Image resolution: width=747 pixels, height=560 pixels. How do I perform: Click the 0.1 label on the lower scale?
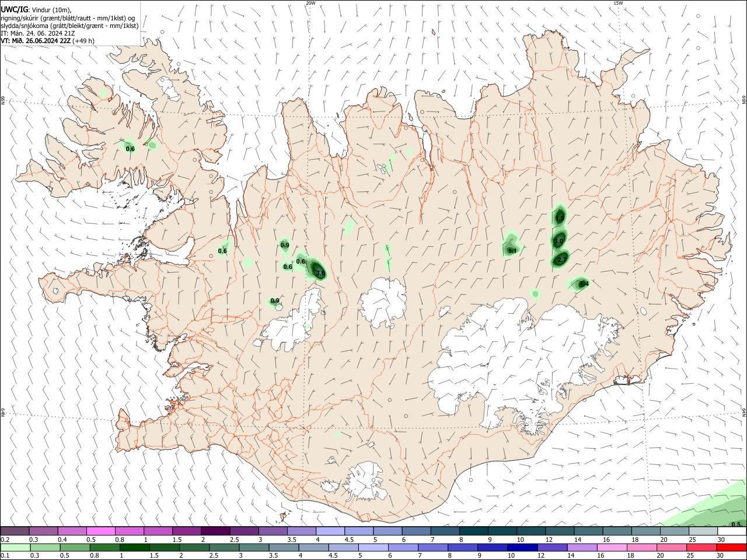tap(5, 556)
